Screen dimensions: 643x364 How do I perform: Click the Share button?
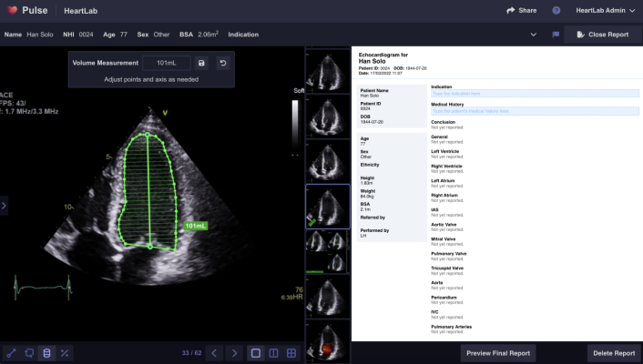pos(522,11)
